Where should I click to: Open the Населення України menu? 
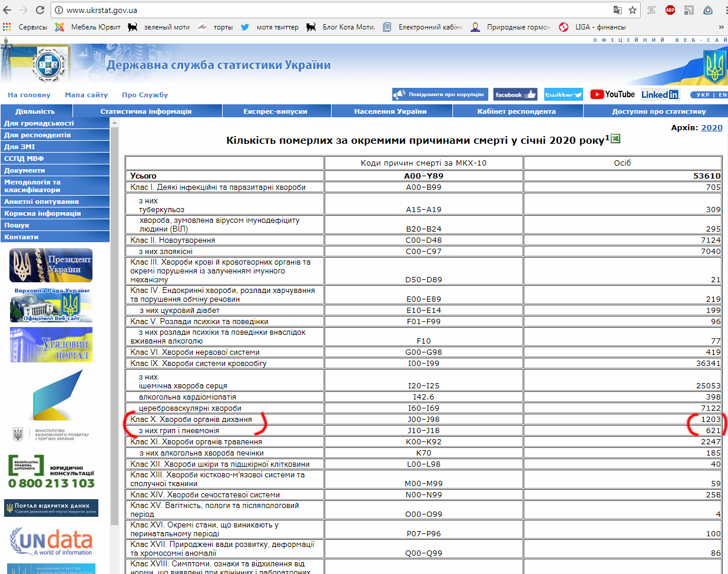tap(391, 111)
